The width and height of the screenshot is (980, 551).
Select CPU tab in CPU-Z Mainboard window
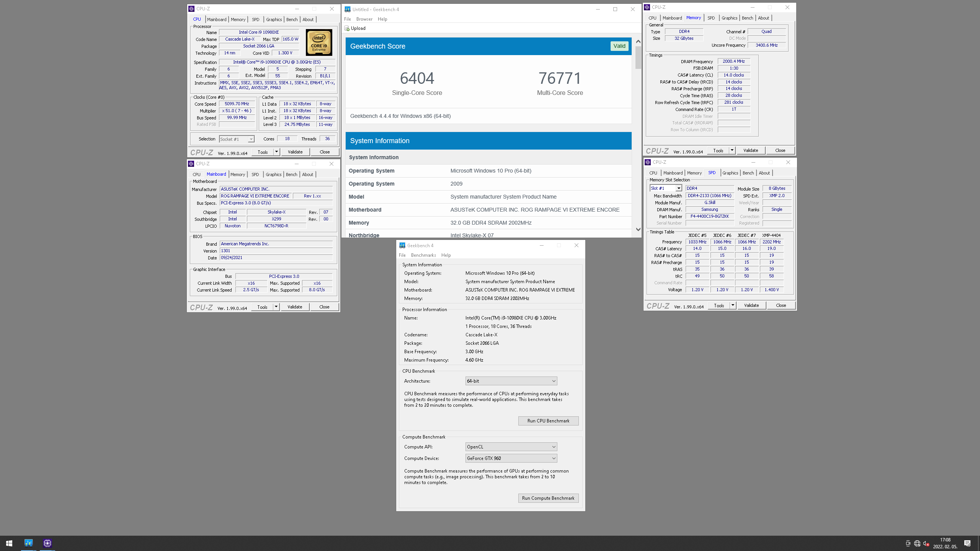[196, 174]
